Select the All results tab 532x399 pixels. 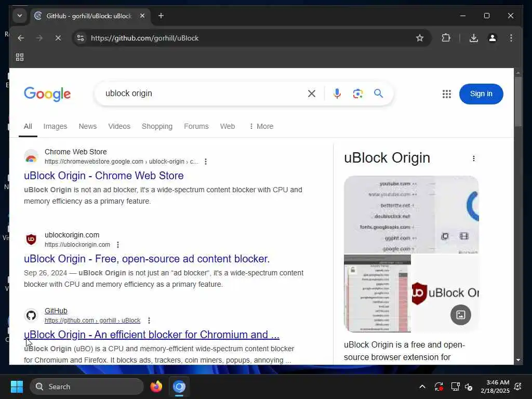tap(28, 126)
